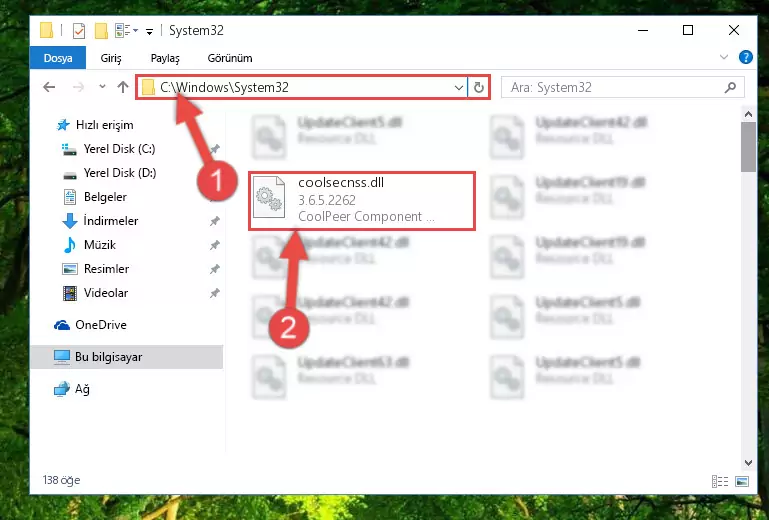769x520 pixels.
Task: Refresh the System32 folder
Action: coord(479,88)
